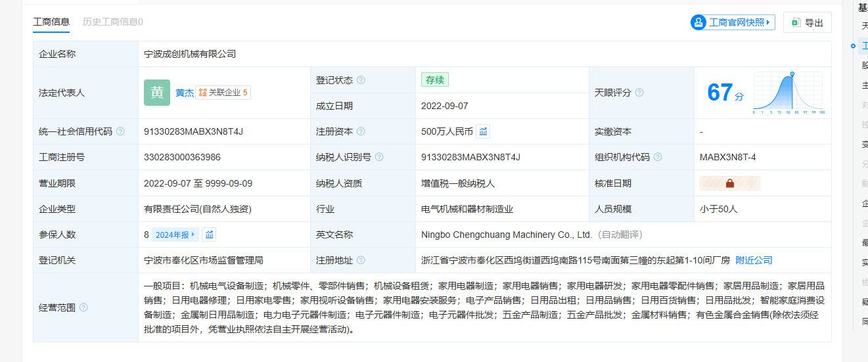Open 关联企业 5 tag
Viewport: 868px width, 362px height.
tap(223, 93)
